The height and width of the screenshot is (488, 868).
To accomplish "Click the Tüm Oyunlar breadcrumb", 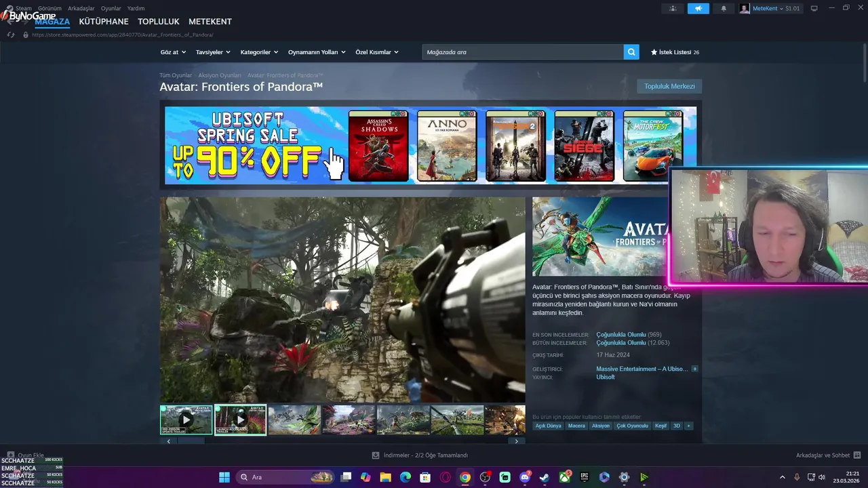I will pyautogui.click(x=176, y=75).
